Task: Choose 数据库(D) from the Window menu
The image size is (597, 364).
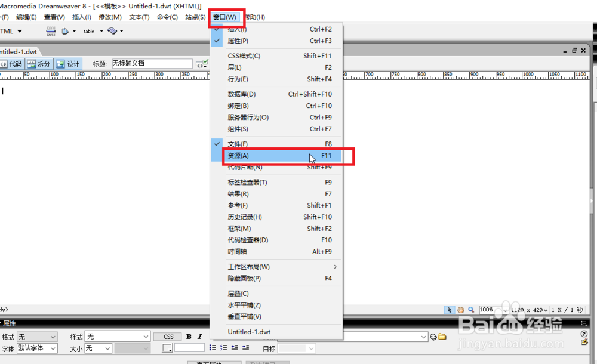Action: tap(276, 94)
